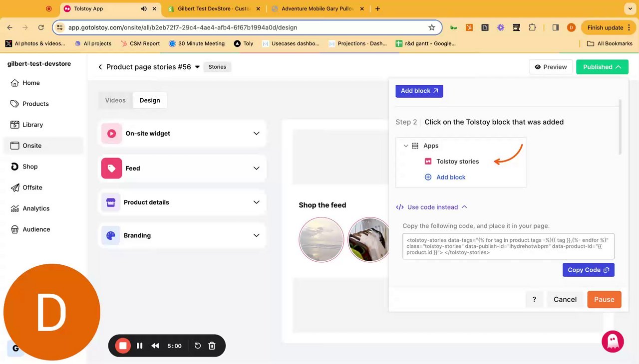Open the All Bookmarks folder
The width and height of the screenshot is (639, 364).
tap(610, 43)
